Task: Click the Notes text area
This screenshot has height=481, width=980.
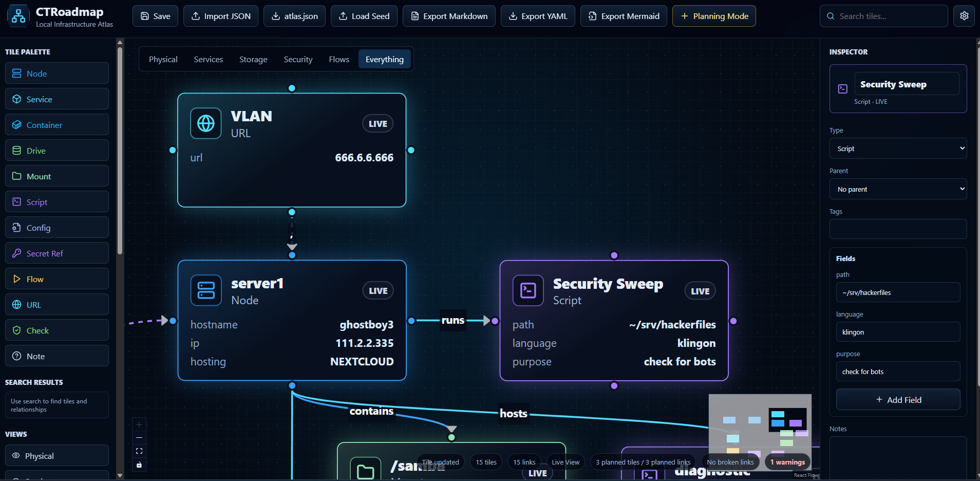Action: point(898,458)
